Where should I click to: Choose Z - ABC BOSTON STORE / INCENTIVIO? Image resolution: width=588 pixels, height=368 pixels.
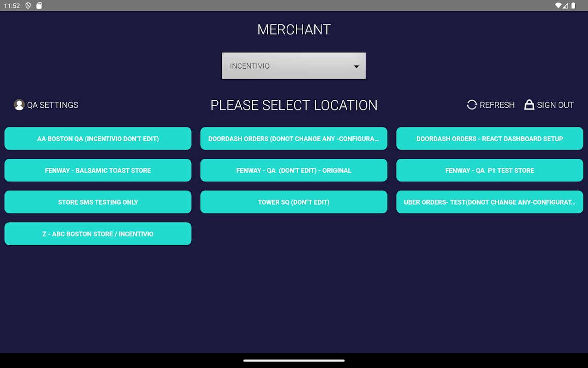click(98, 234)
